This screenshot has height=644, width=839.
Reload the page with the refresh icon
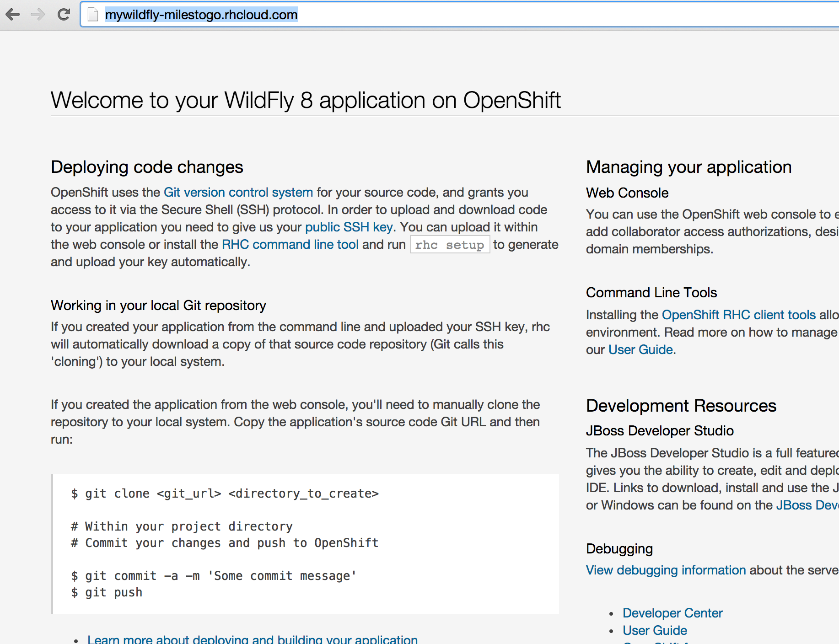[x=64, y=15]
